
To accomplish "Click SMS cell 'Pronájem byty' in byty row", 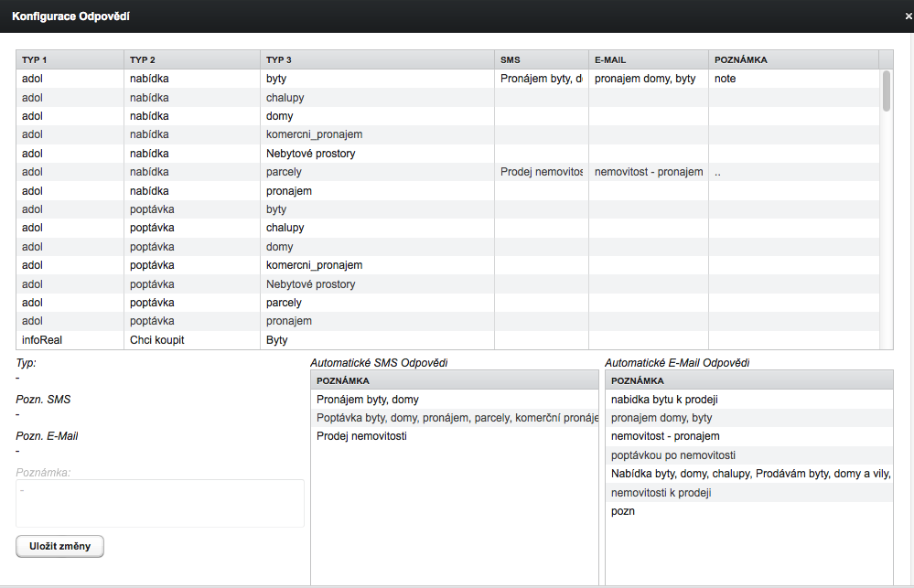I will 542,79.
